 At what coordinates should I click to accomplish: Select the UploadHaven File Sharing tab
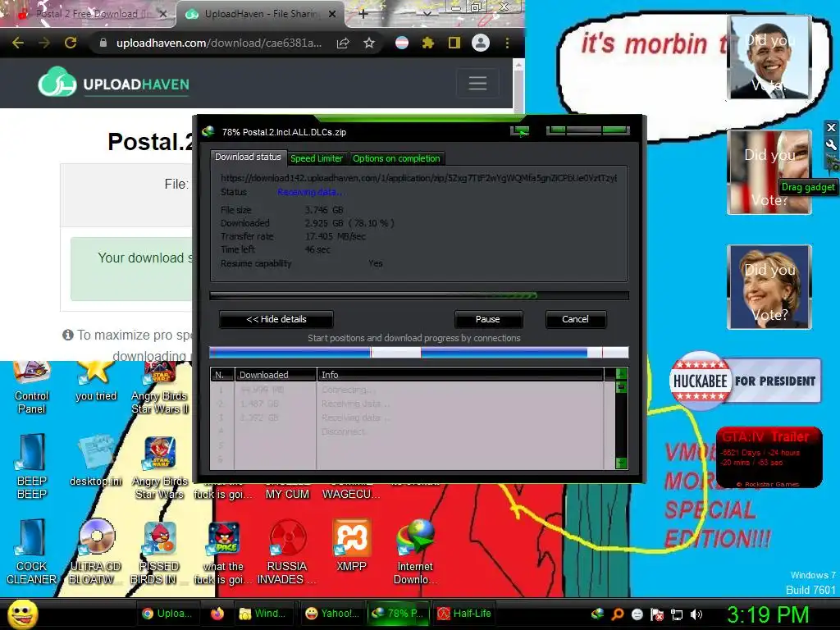(x=260, y=14)
